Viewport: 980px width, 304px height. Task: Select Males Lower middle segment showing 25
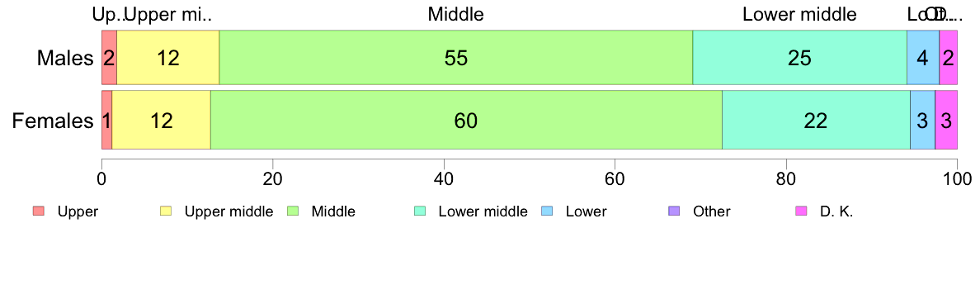coord(799,57)
